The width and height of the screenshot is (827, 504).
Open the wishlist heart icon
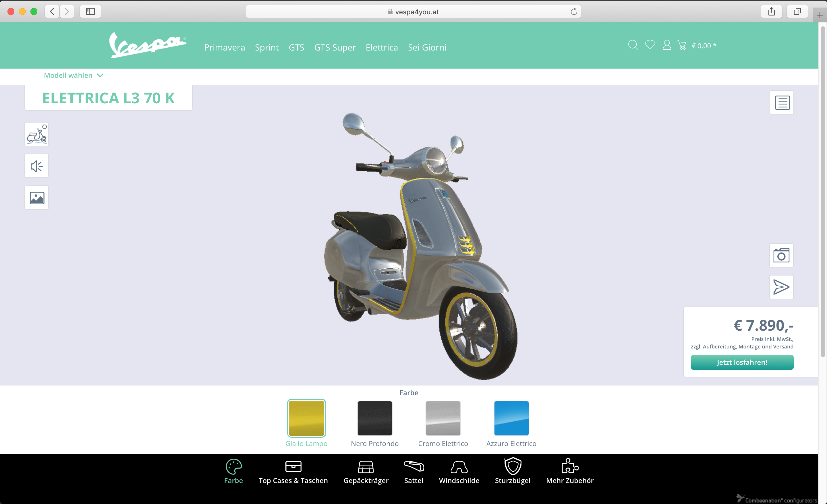[x=650, y=45]
